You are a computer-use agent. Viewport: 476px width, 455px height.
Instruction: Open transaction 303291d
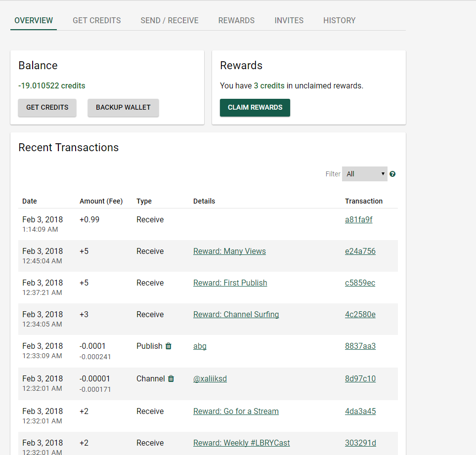point(360,443)
